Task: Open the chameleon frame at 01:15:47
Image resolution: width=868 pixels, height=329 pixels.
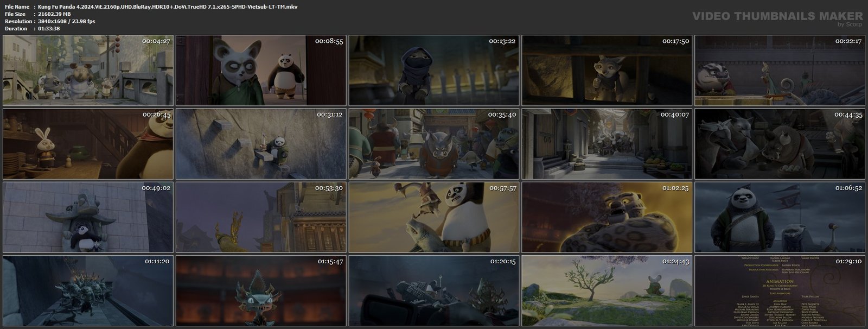Action: coord(261,290)
